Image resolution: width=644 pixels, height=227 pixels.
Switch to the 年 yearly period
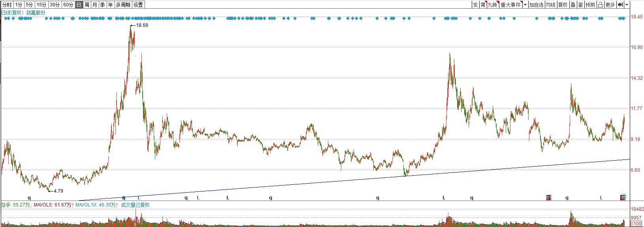pos(110,5)
